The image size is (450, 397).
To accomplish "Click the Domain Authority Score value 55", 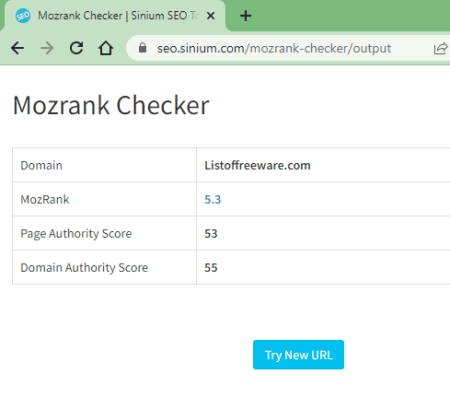I will [x=211, y=268].
